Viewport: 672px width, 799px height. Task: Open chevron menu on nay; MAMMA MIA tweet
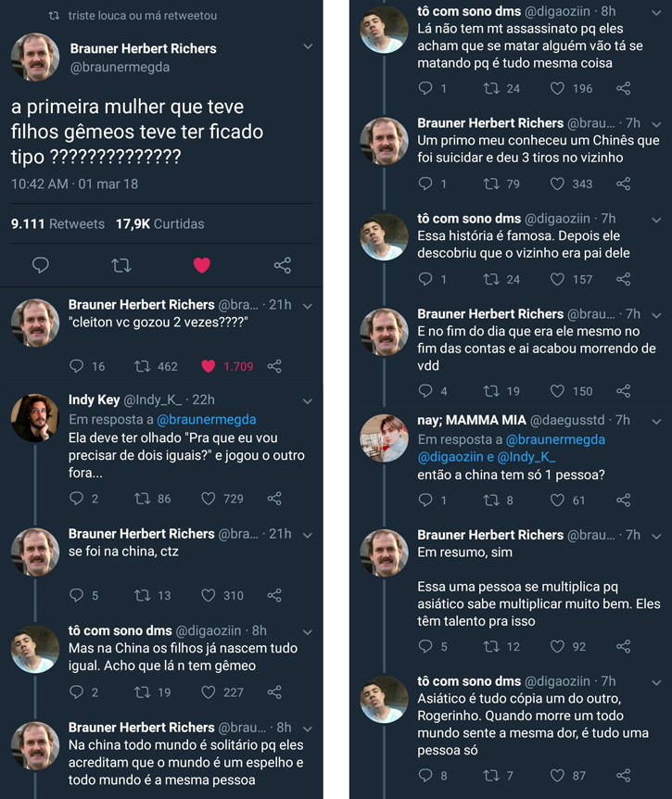(656, 421)
